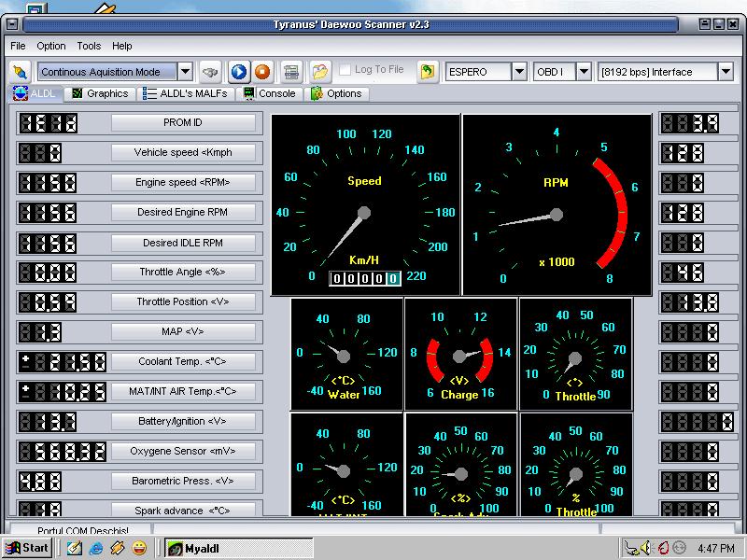Click the Throttle degrees gauge

tap(576, 355)
